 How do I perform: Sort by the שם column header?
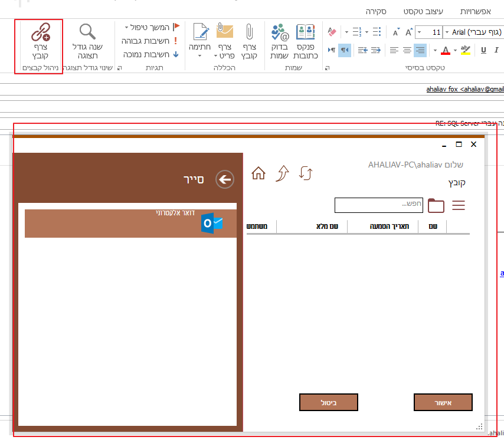pos(433,226)
